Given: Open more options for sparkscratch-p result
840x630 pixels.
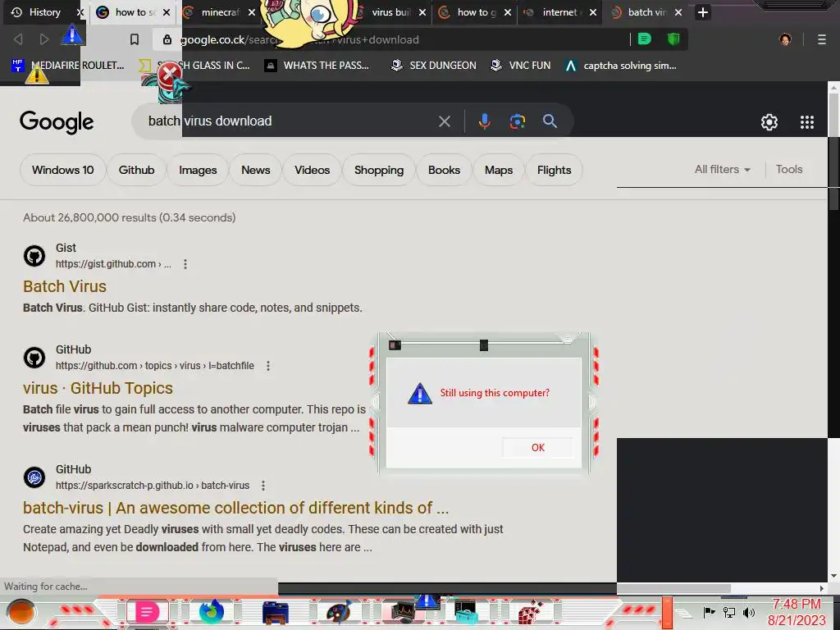Looking at the screenshot, I should (263, 486).
